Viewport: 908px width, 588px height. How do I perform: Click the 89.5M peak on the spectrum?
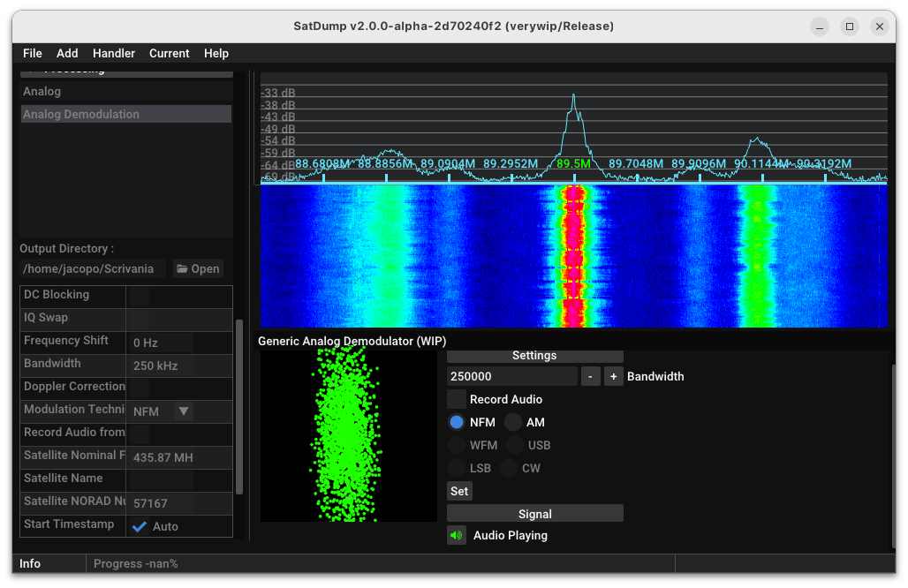pos(573,97)
